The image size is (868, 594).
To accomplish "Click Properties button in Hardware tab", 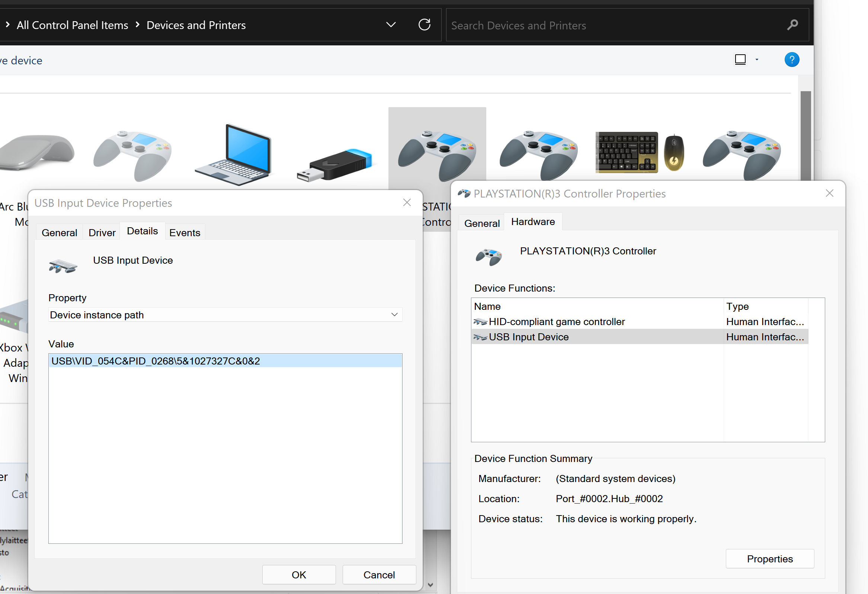I will [x=770, y=559].
